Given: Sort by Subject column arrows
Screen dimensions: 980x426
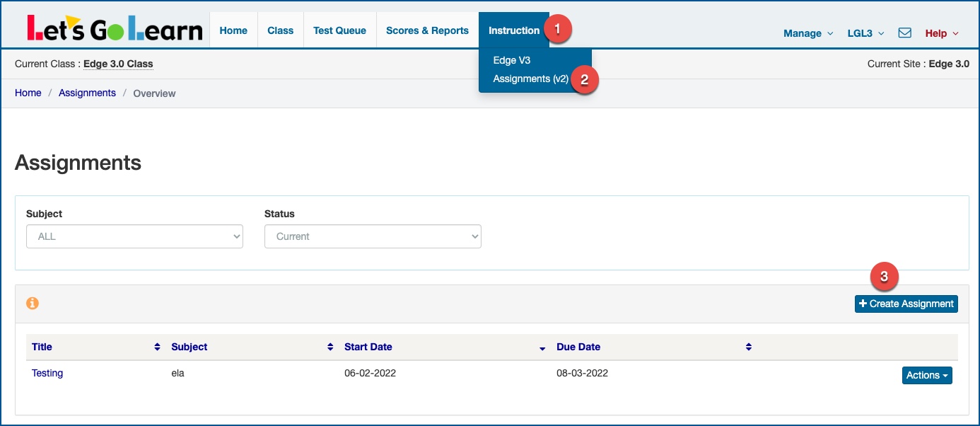Looking at the screenshot, I should coord(330,347).
